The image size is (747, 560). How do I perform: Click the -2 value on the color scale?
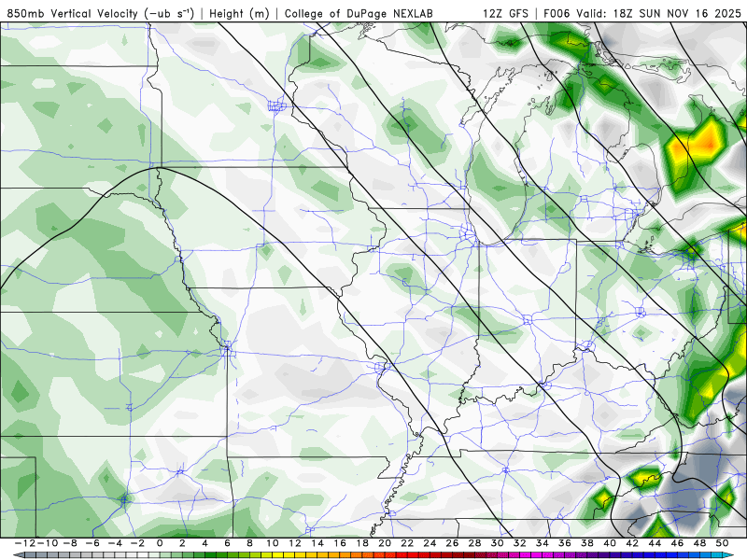[136, 543]
